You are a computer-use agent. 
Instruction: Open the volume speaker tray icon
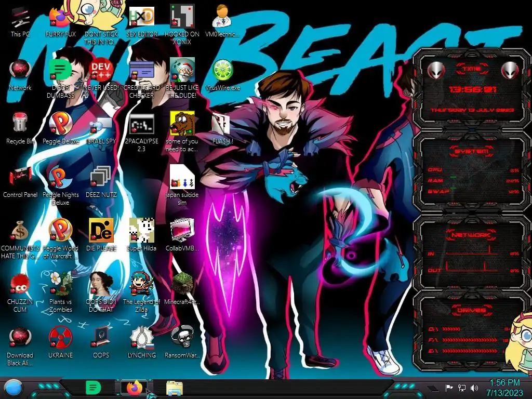tap(474, 388)
